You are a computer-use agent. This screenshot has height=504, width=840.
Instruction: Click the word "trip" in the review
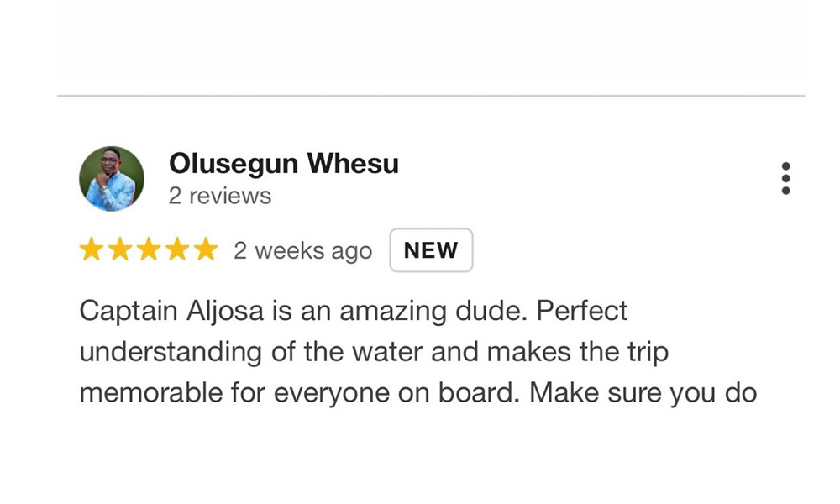point(647,352)
